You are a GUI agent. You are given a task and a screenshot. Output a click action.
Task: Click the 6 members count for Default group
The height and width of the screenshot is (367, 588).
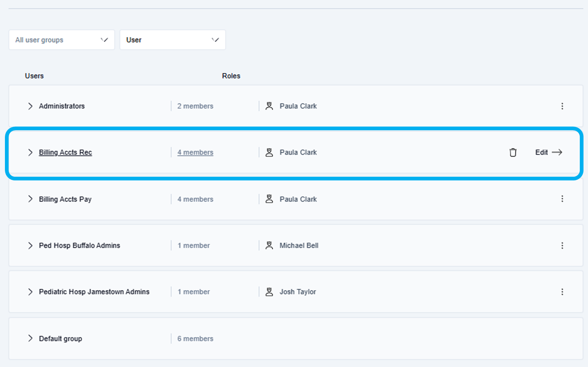tap(195, 339)
